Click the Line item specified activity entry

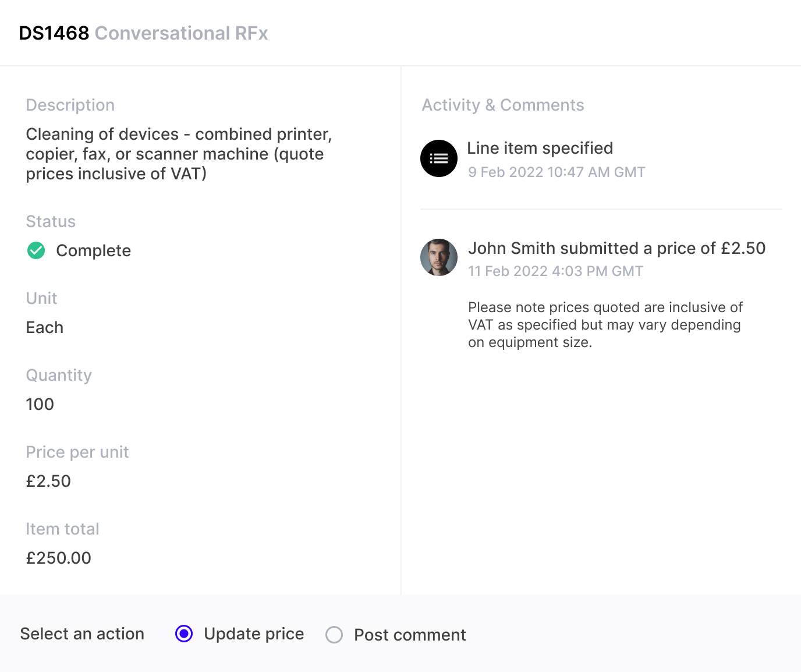pos(540,148)
